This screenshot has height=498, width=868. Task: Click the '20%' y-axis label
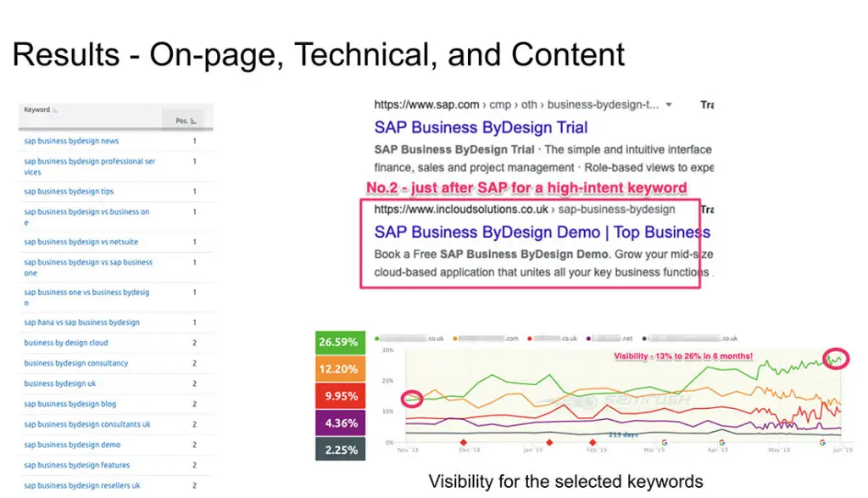click(387, 381)
